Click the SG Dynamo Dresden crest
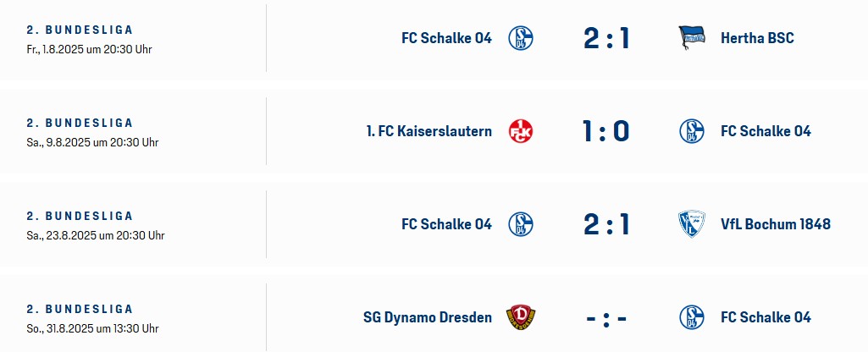This screenshot has height=352, width=868. coord(520,317)
